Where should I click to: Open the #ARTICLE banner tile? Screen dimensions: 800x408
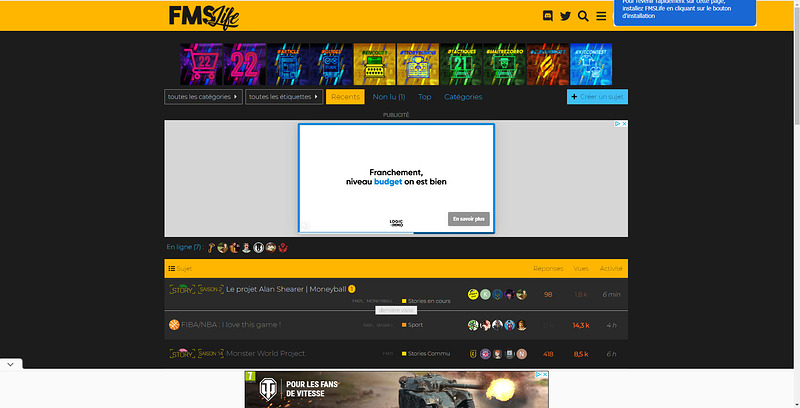point(288,64)
